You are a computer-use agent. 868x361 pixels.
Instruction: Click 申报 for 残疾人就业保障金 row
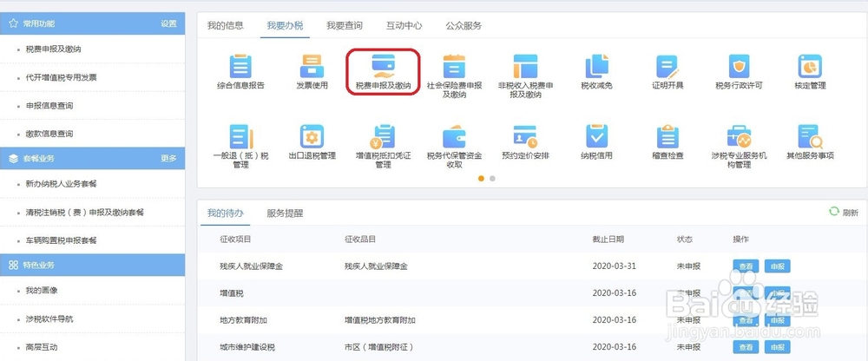[777, 266]
